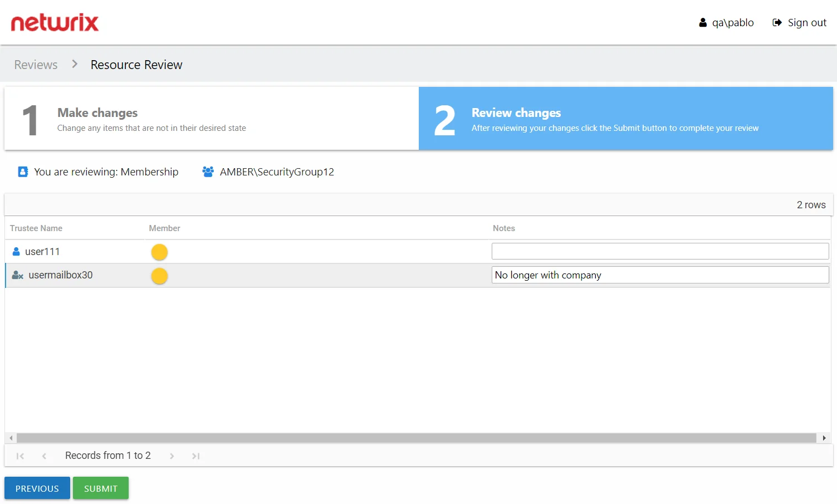Click the breadcrumb chevron after Reviews
This screenshot has height=504, width=837.
click(75, 64)
